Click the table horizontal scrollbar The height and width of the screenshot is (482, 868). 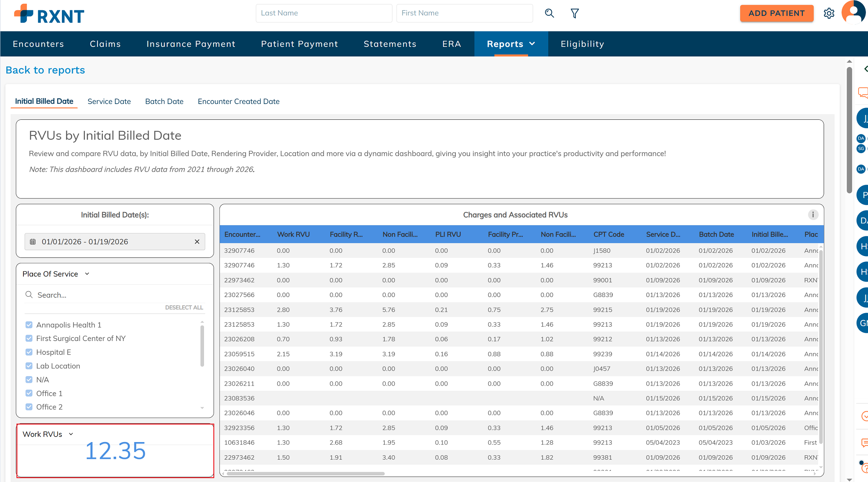click(305, 474)
